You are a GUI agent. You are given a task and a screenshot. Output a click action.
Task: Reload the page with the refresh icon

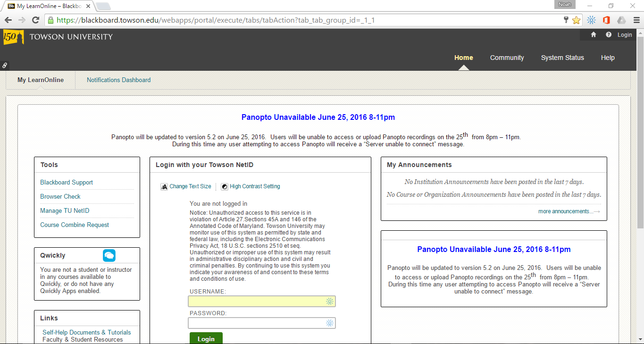click(35, 20)
